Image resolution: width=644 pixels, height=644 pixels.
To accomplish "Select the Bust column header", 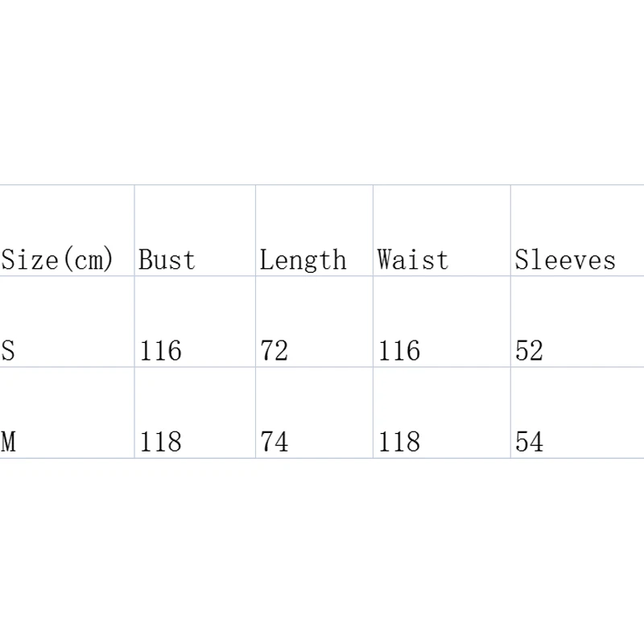I will pyautogui.click(x=167, y=260).
